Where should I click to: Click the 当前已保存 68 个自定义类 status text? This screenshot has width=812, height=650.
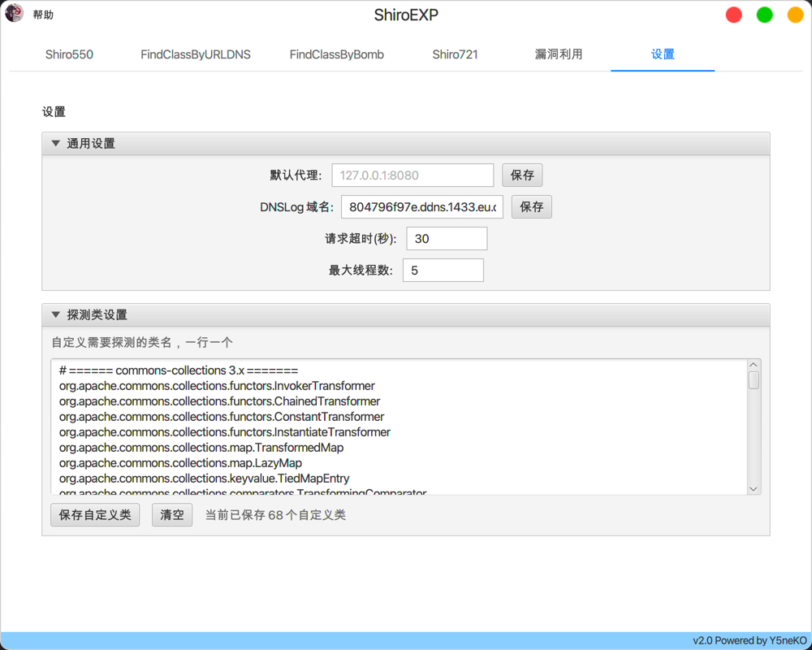(275, 514)
